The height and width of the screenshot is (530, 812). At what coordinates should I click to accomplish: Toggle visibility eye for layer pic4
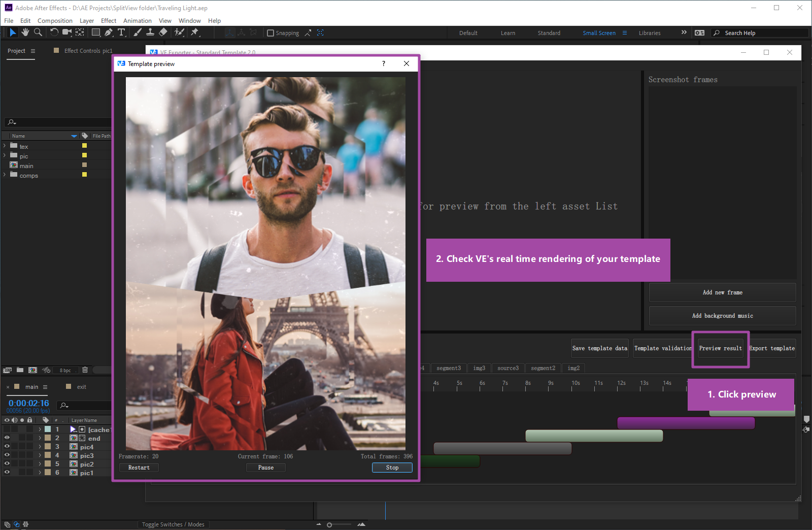coord(7,446)
